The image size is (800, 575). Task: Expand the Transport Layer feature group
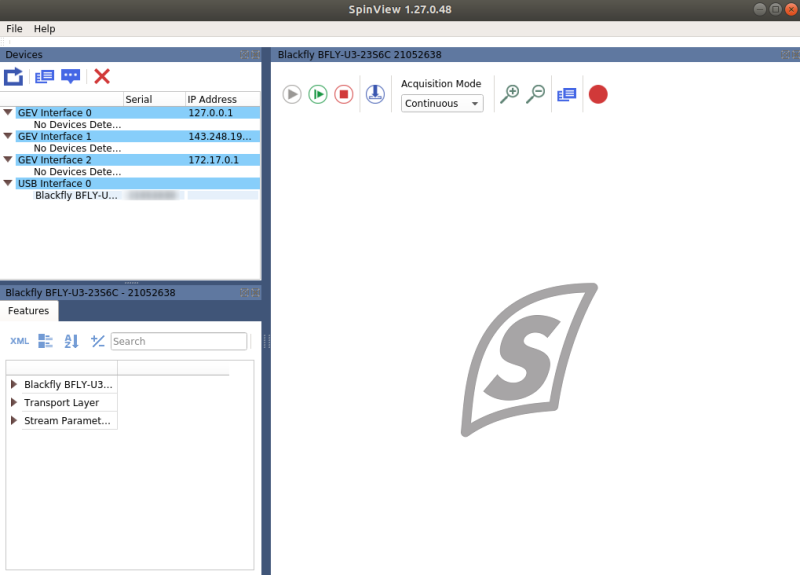coord(14,403)
